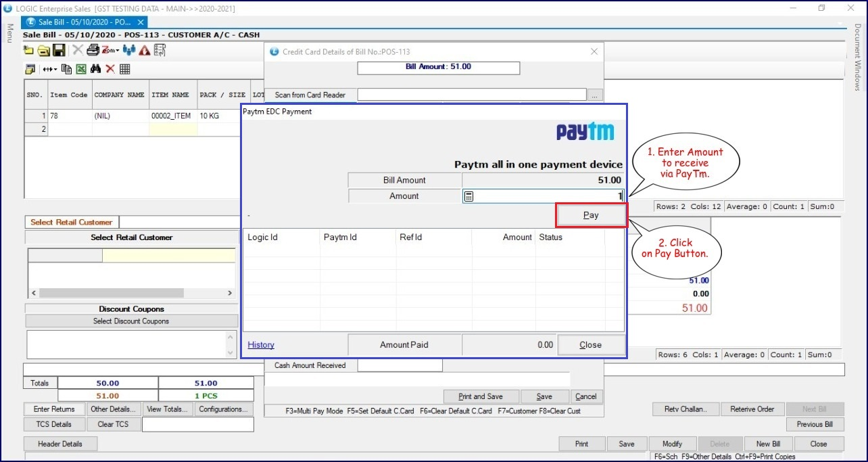Click the browse button beside Scan from Card Reader
The width and height of the screenshot is (868, 462).
tap(594, 95)
